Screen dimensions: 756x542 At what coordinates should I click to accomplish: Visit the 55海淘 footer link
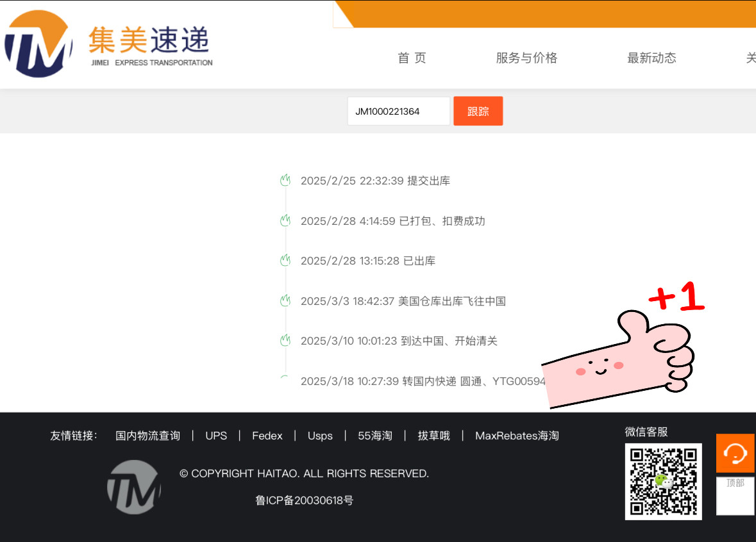point(374,436)
